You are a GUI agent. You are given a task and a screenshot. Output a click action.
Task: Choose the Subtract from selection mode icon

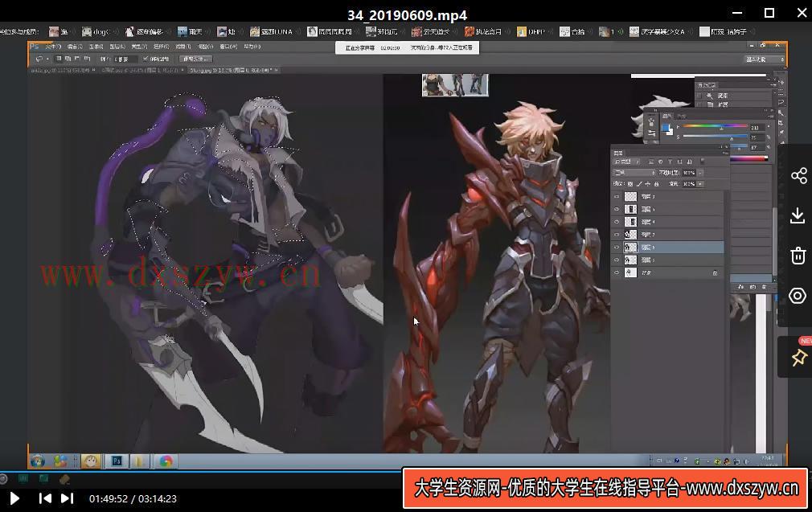coord(77,59)
